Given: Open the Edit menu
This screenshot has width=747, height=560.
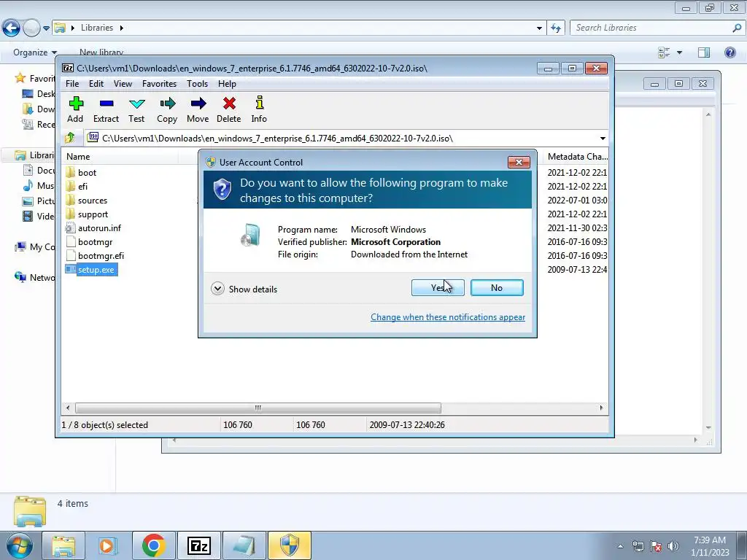Looking at the screenshot, I should (x=96, y=84).
